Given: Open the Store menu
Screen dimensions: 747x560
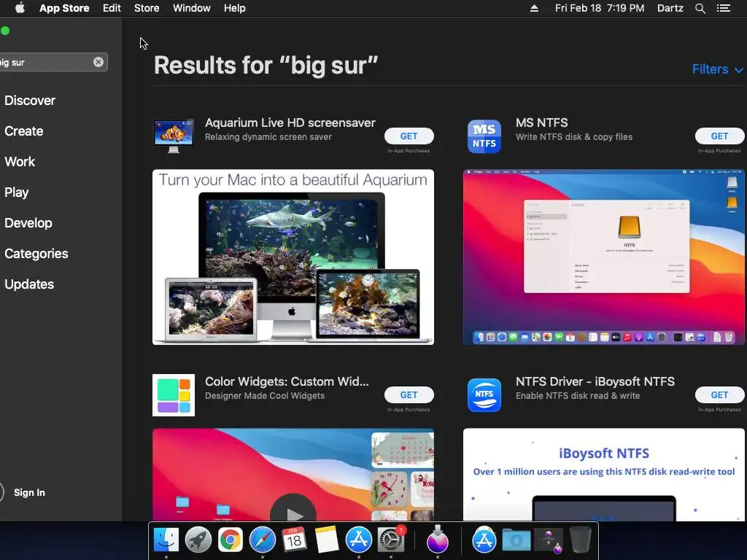Looking at the screenshot, I should pos(146,8).
